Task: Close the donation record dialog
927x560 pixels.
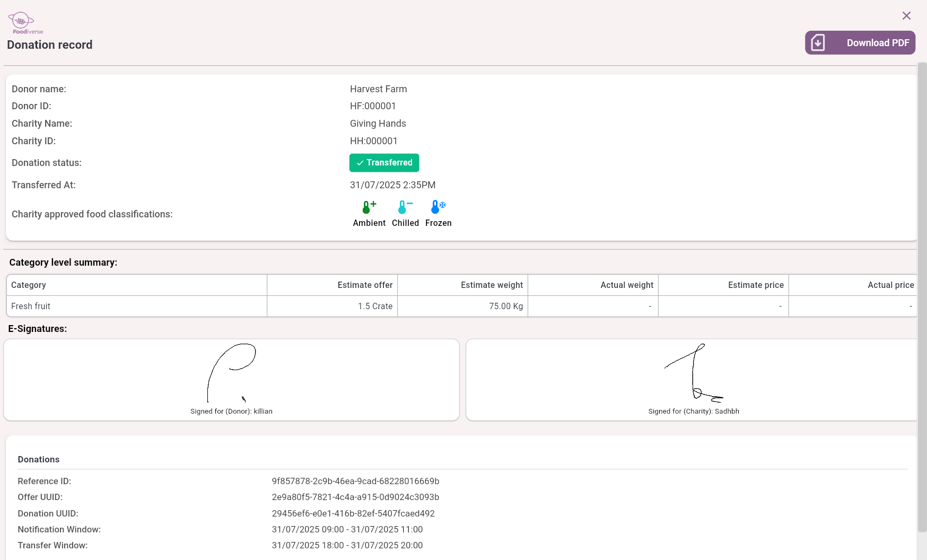Action: 906,16
